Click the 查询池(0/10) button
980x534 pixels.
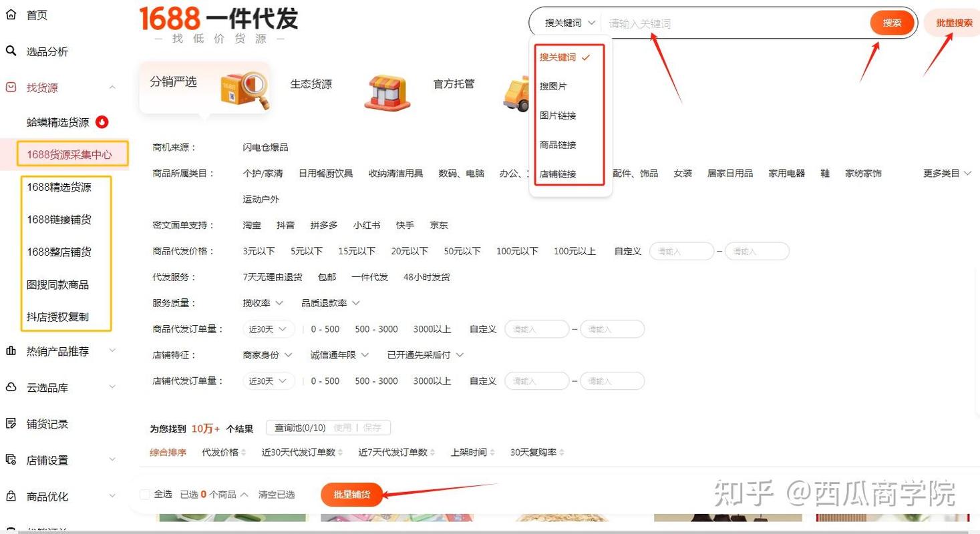pyautogui.click(x=300, y=428)
